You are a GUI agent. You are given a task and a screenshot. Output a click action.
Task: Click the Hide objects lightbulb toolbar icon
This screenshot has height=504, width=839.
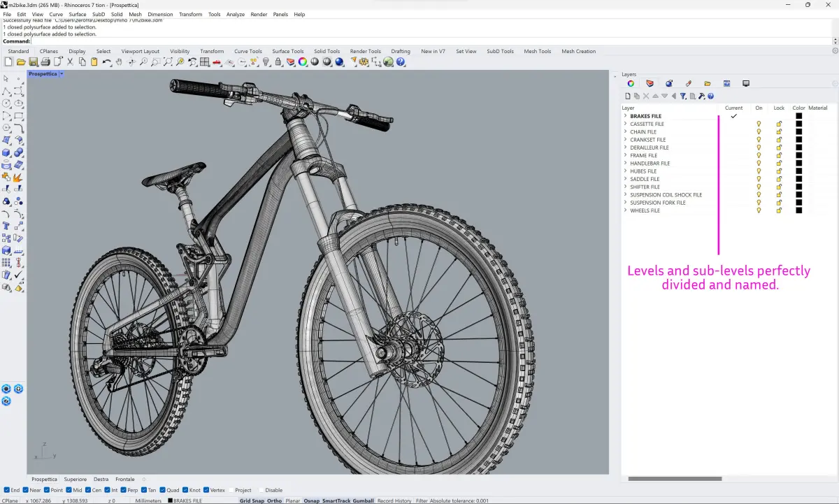pos(266,62)
